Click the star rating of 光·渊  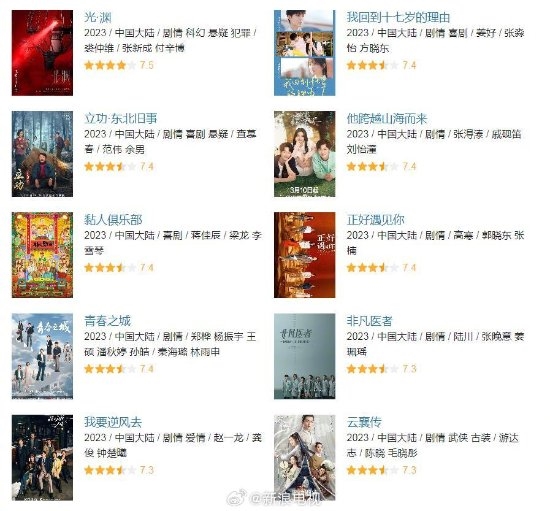110,65
